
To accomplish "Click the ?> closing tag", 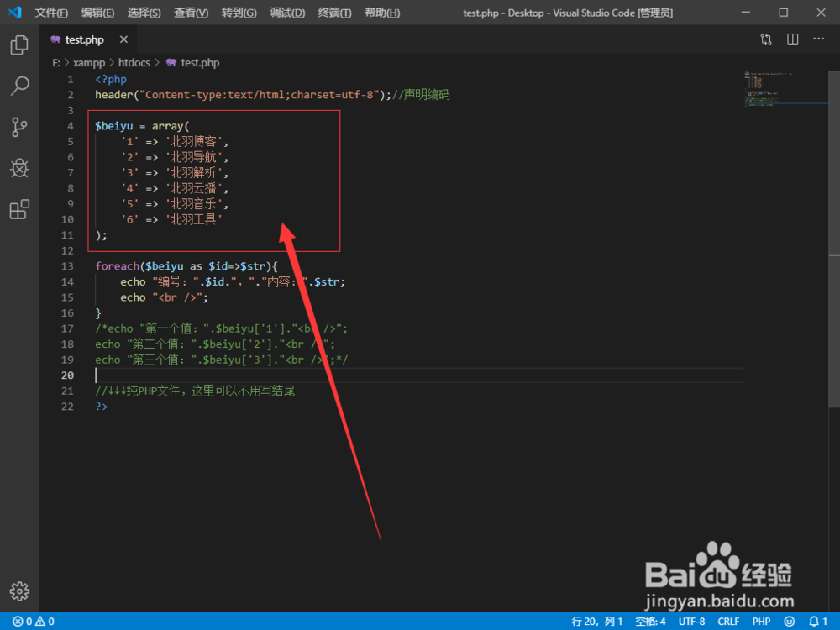I will (x=102, y=407).
